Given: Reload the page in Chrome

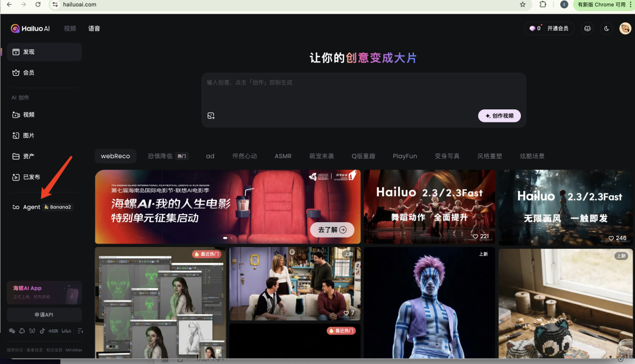Looking at the screenshot, I should tap(38, 5).
